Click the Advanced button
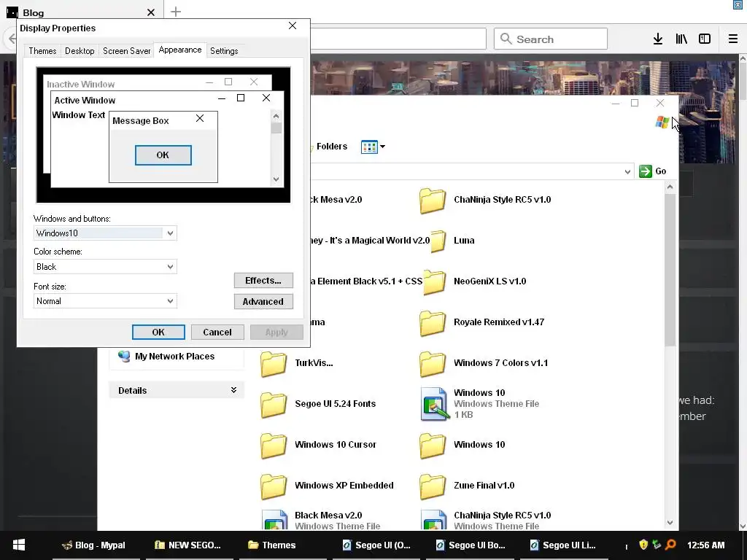The height and width of the screenshot is (560, 747). [263, 301]
